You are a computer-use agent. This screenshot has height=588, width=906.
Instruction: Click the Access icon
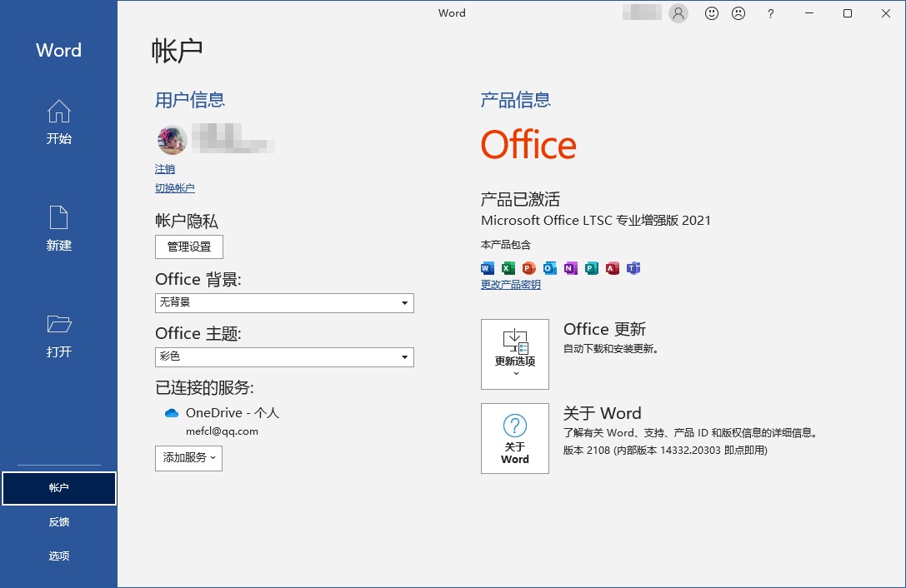[613, 268]
